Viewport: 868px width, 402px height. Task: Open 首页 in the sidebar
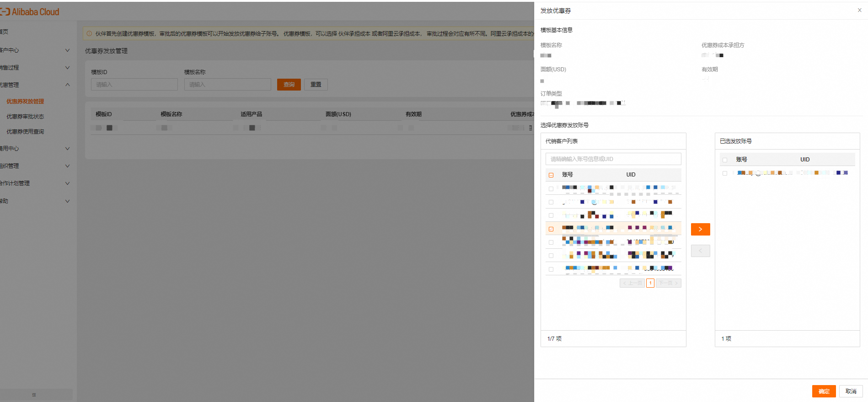4,32
